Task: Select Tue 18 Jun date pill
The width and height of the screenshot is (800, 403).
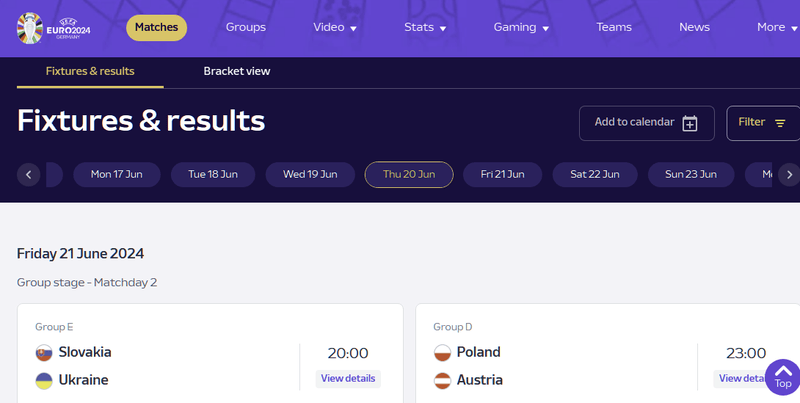Action: pos(213,175)
